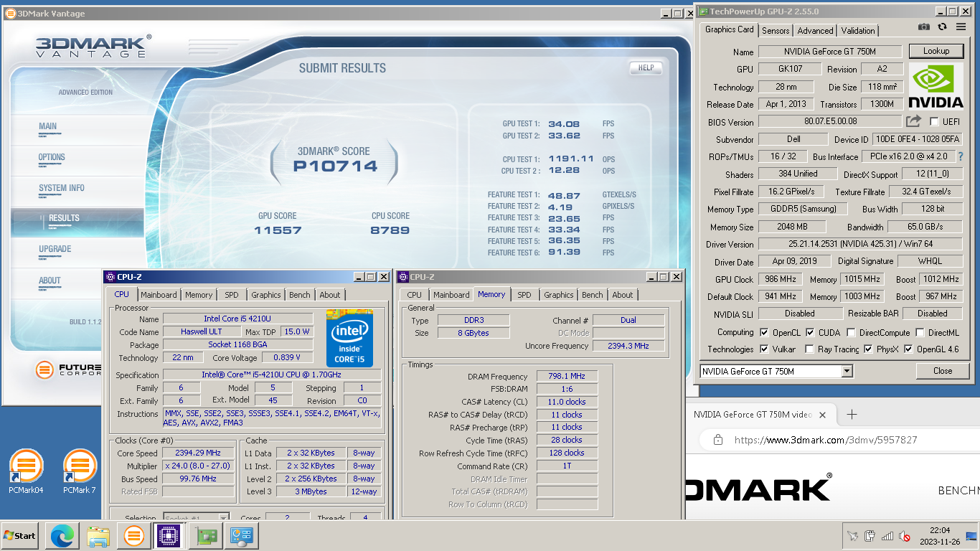This screenshot has width=980, height=551.
Task: Click the GPU Name field in GPU-Z
Action: tap(831, 52)
